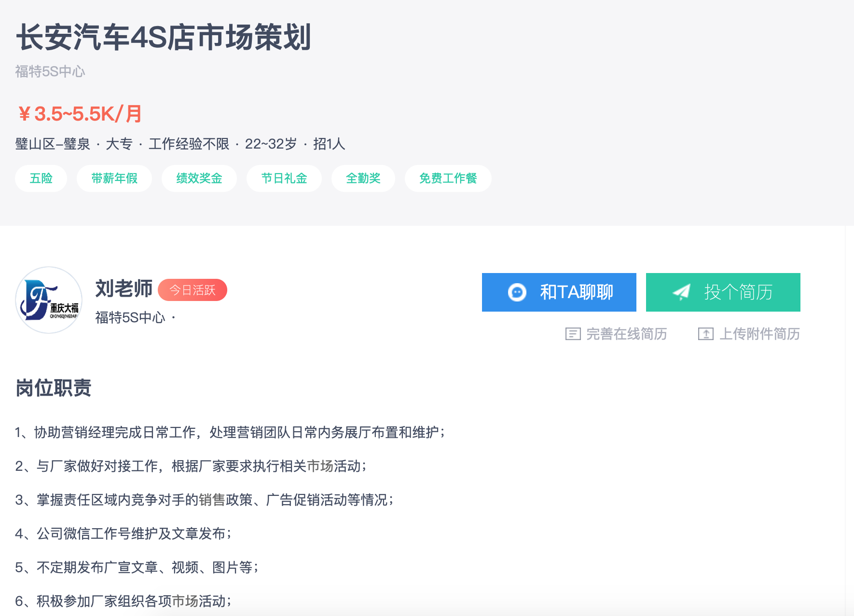
Task: Click the chat bubble icon in 和TA聊聊
Action: pos(517,292)
